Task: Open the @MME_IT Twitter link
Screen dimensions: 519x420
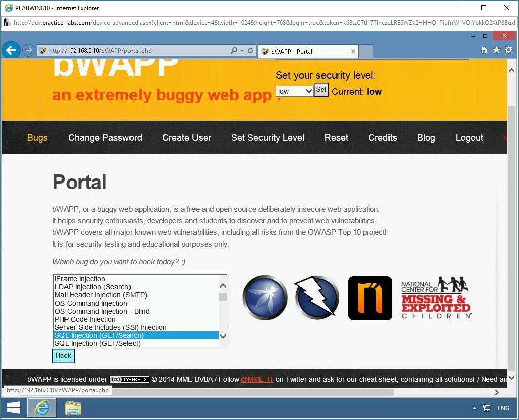Action: [258, 379]
